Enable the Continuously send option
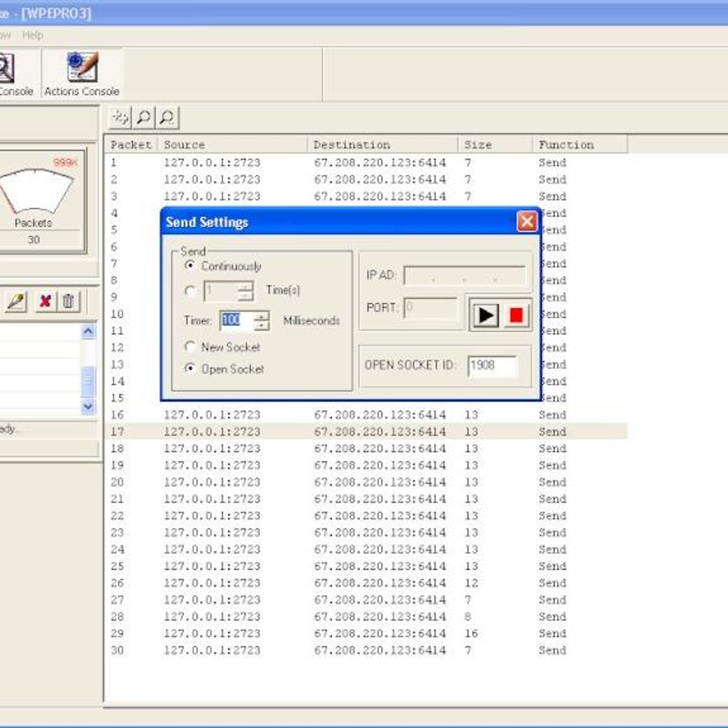 pyautogui.click(x=190, y=265)
